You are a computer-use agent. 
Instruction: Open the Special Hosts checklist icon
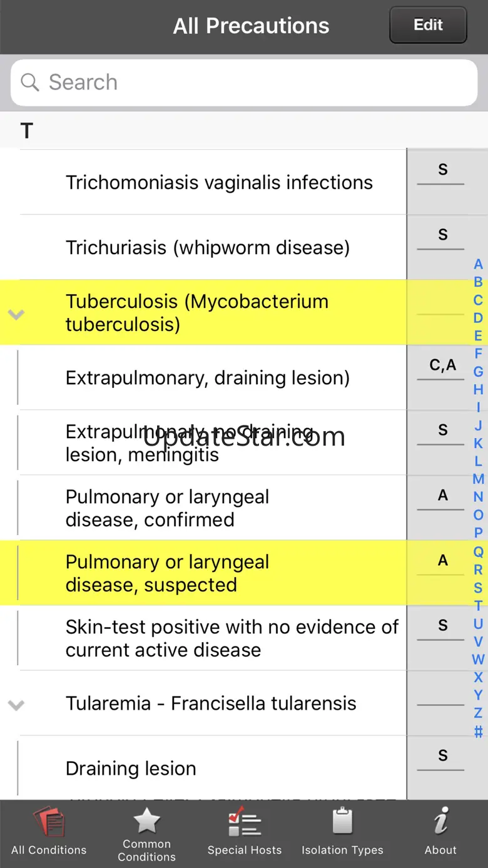244,822
